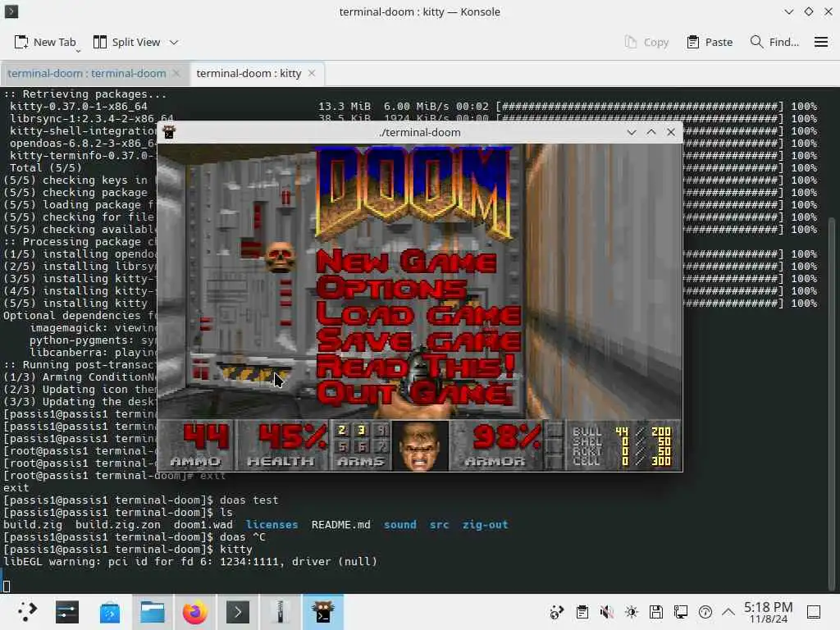The height and width of the screenshot is (630, 840).
Task: Select Quit Game in Doom menu
Action: (414, 393)
